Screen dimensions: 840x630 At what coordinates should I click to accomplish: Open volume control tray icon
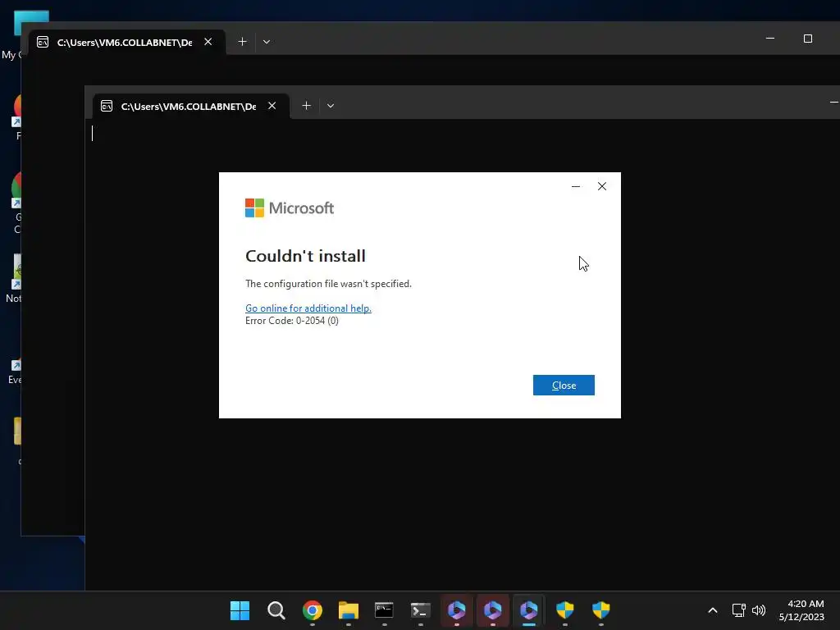tap(759, 610)
